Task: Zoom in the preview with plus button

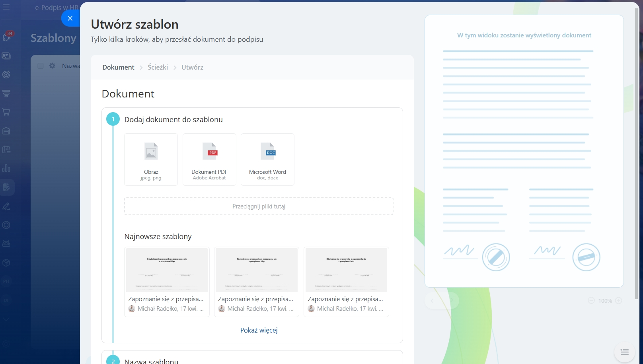Action: (618, 301)
